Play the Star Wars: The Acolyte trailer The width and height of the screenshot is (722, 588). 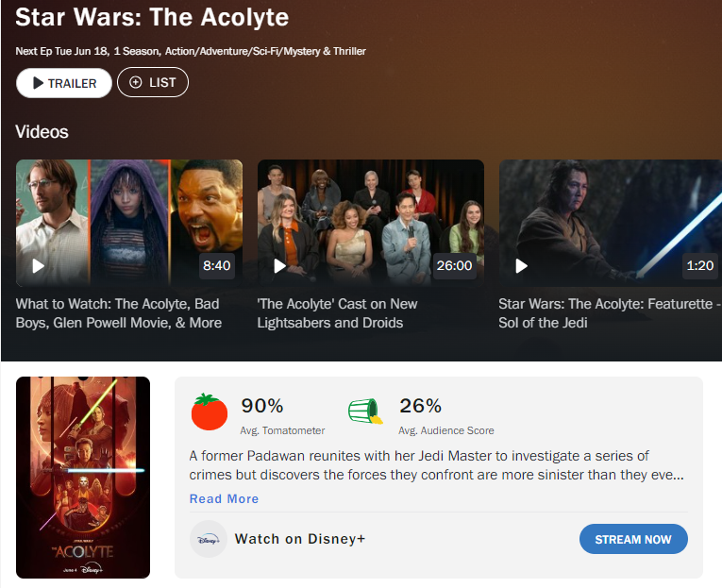[64, 83]
